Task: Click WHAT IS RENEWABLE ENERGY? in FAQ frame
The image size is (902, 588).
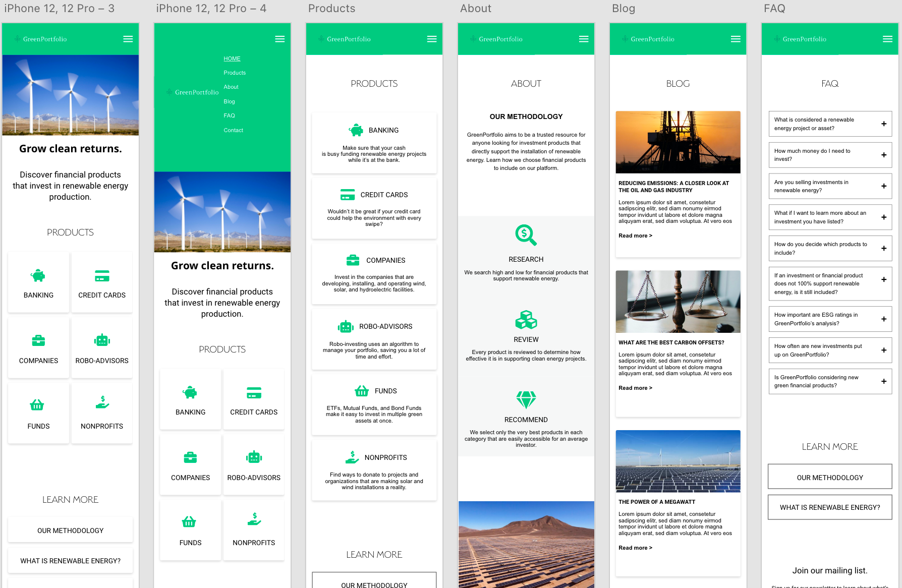Action: point(830,507)
